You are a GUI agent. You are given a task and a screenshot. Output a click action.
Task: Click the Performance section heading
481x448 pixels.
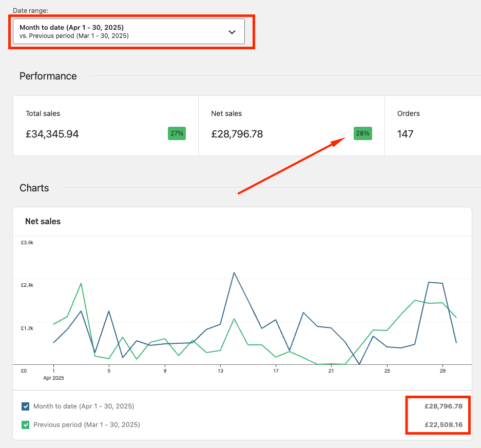48,76
